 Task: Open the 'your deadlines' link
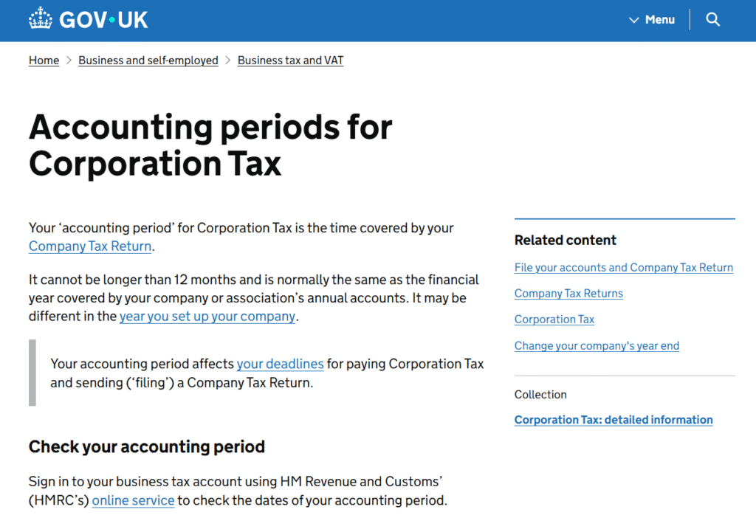tap(280, 364)
